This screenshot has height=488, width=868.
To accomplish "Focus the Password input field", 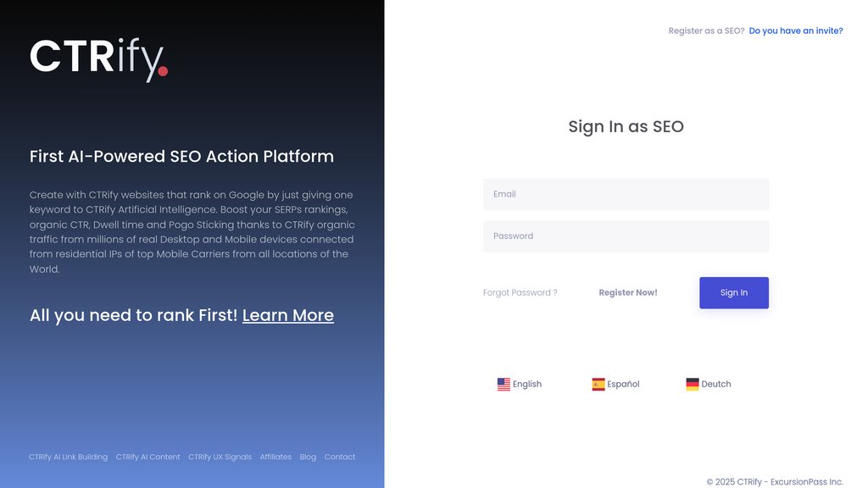I will click(x=626, y=236).
